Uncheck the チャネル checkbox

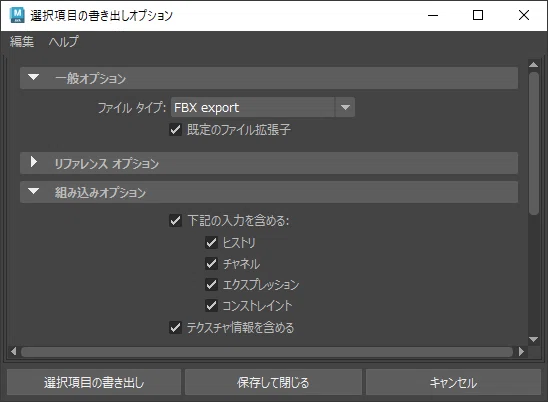point(211,264)
